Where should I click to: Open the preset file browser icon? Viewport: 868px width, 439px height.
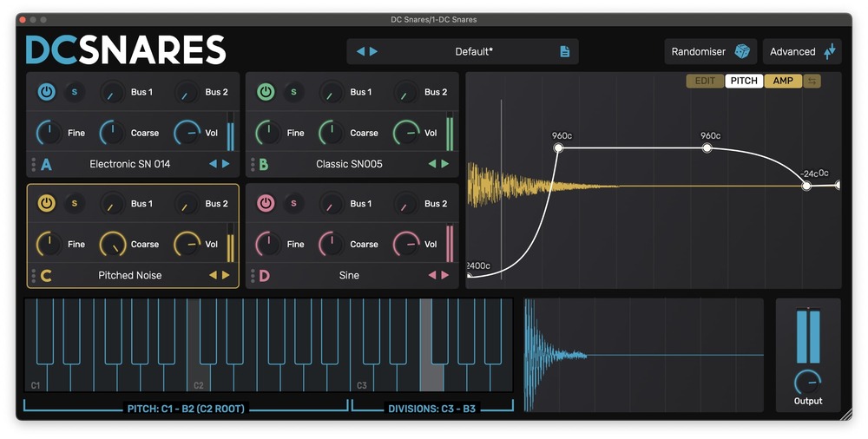(565, 51)
